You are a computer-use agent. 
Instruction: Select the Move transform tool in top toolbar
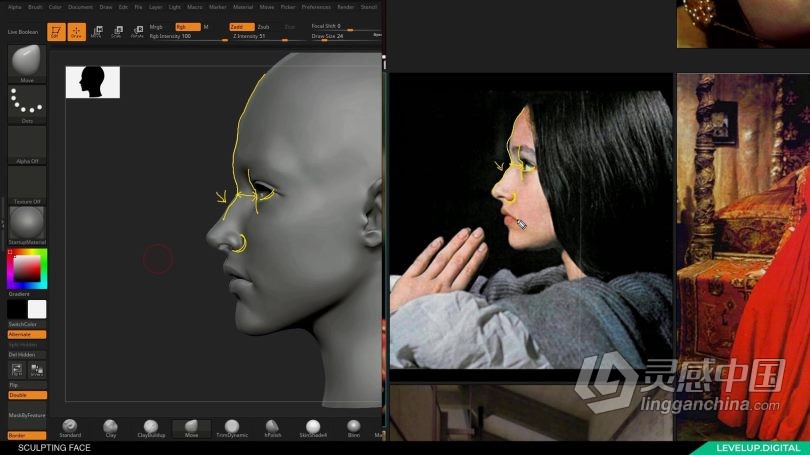97,32
